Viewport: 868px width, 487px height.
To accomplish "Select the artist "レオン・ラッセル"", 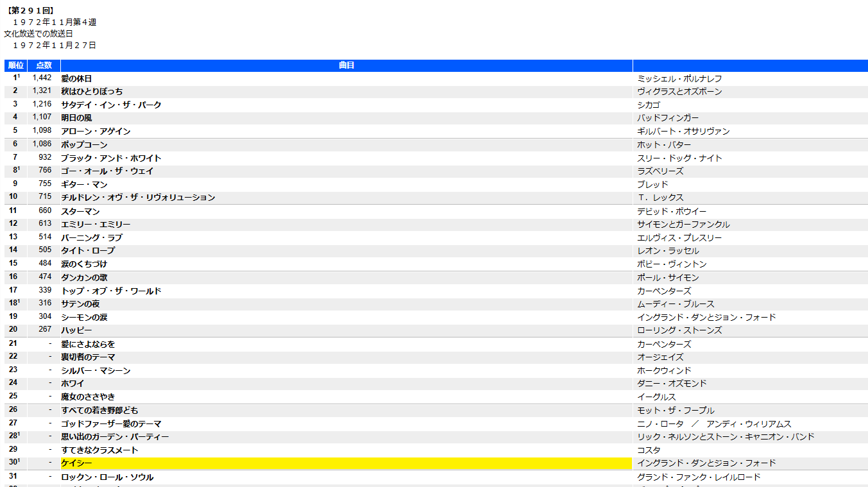I will click(x=668, y=251).
